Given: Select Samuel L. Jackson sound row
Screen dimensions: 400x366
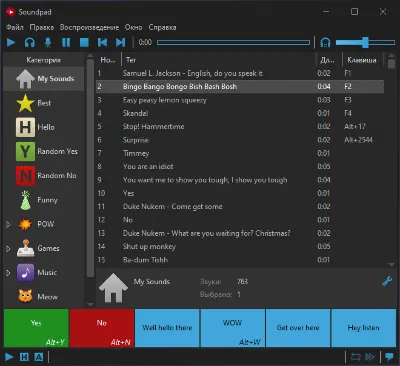Looking at the screenshot, I should 240,73.
